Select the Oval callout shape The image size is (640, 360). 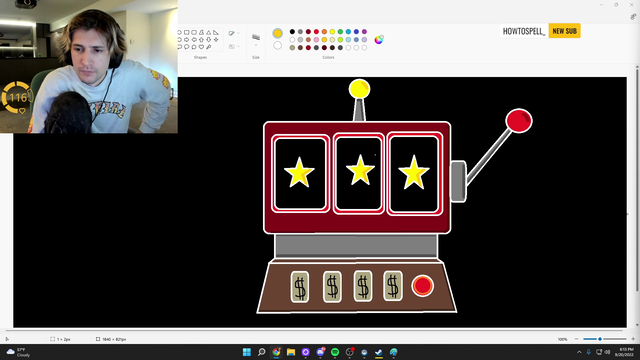[x=187, y=47]
